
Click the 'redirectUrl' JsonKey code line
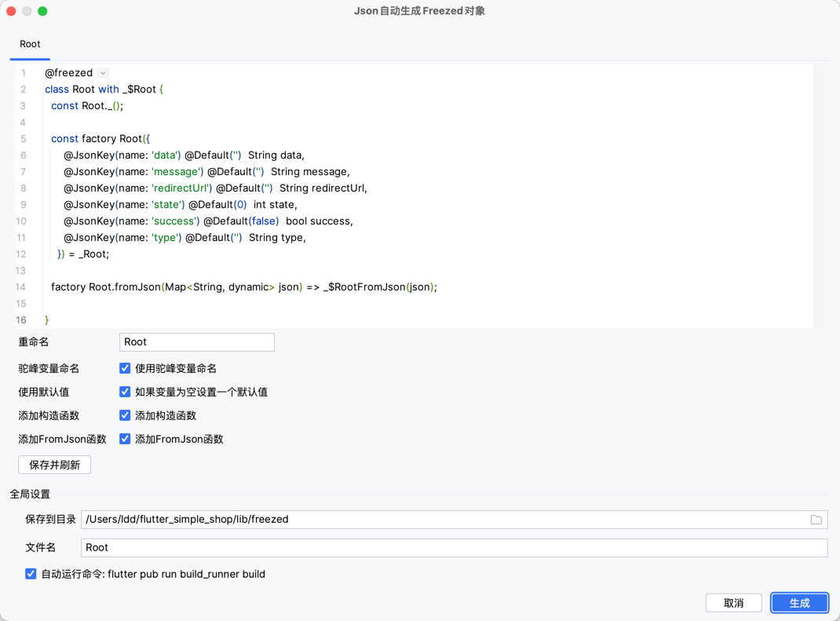[x=215, y=188]
